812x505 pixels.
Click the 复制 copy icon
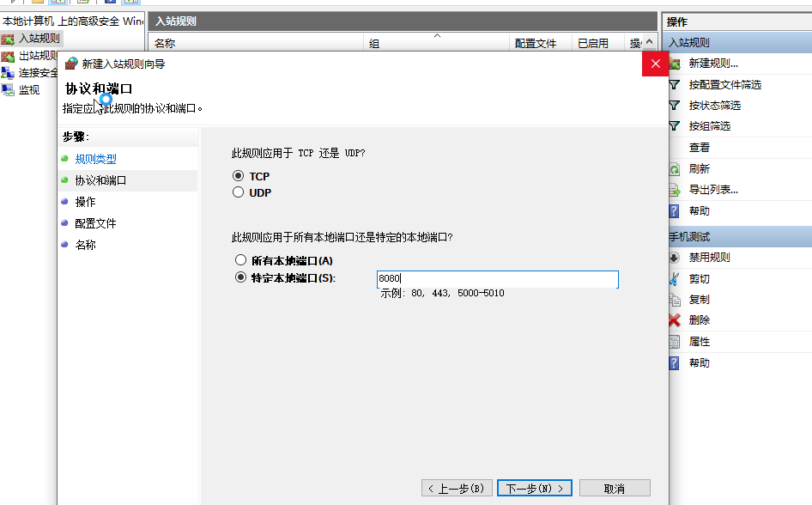674,299
